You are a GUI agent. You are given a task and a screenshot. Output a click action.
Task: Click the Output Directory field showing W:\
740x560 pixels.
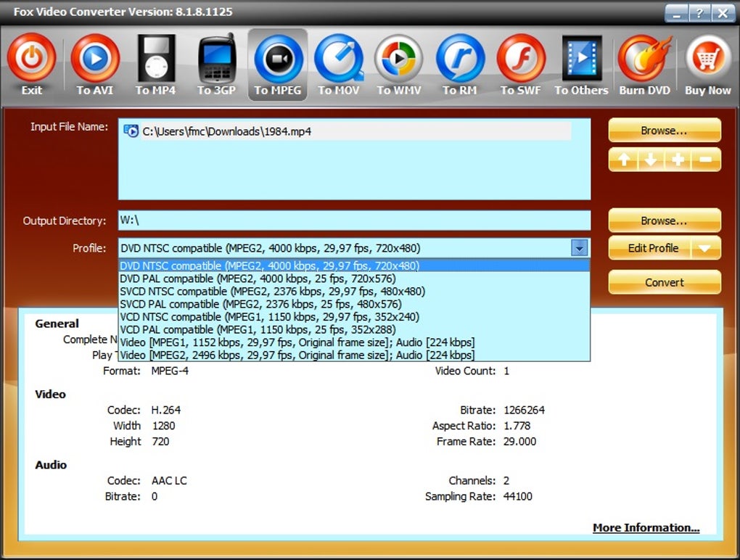coord(354,221)
